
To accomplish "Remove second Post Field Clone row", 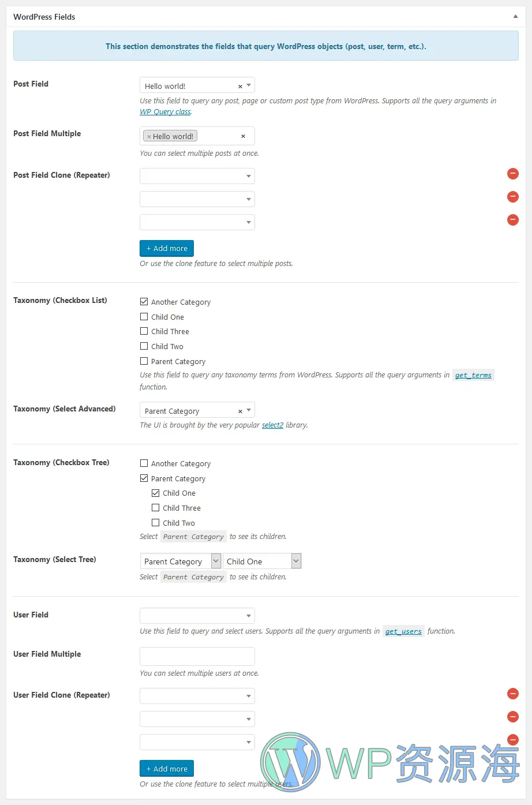I will [512, 197].
